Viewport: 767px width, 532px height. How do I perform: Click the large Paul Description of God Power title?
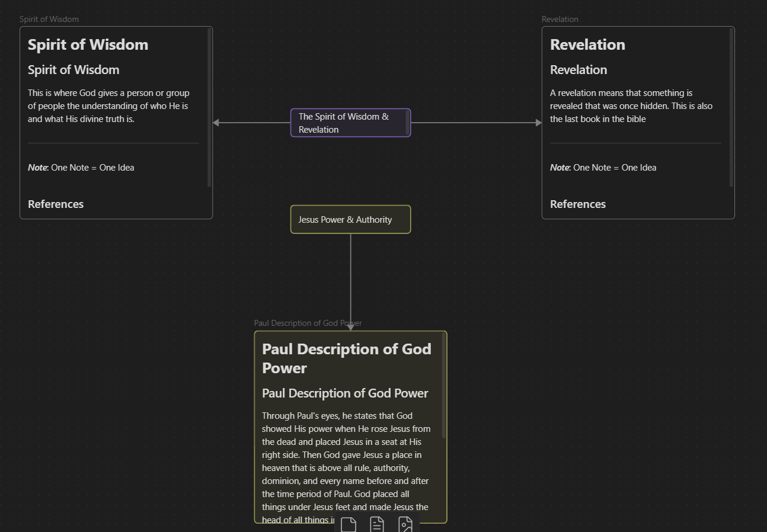[x=346, y=358]
